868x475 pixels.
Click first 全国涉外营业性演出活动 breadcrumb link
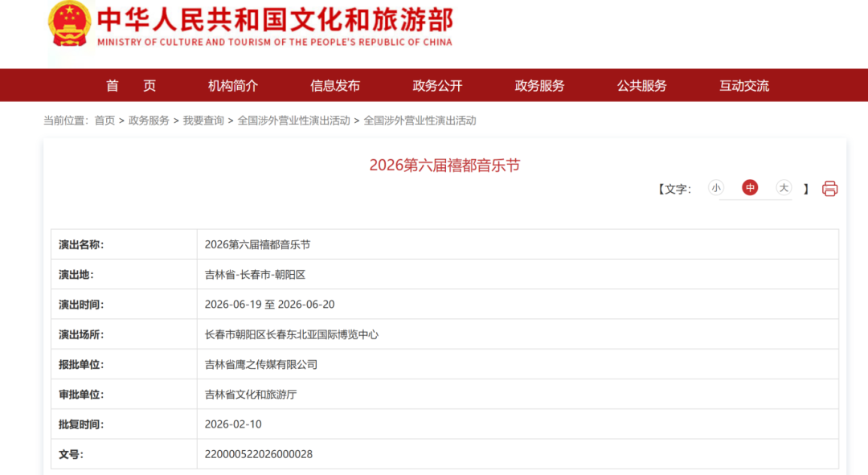coord(293,121)
